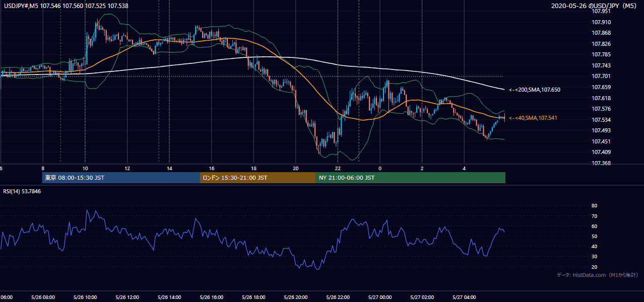The width and height of the screenshot is (644, 302).
Task: Click the hour label 18 under price chart
Action: pos(254,169)
